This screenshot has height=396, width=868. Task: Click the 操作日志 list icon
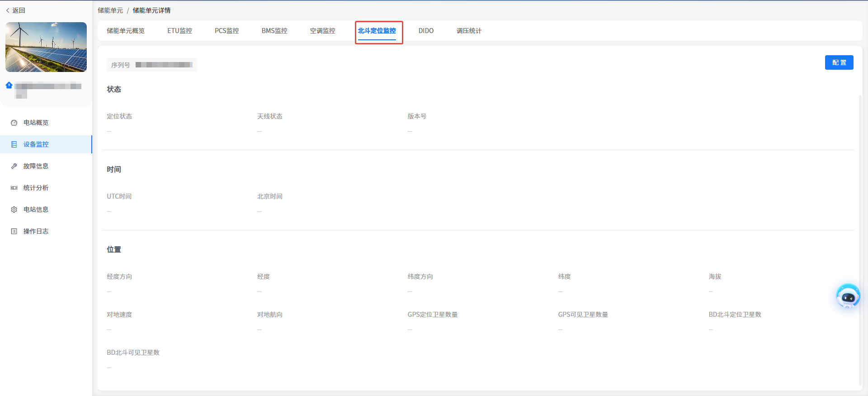coord(14,231)
